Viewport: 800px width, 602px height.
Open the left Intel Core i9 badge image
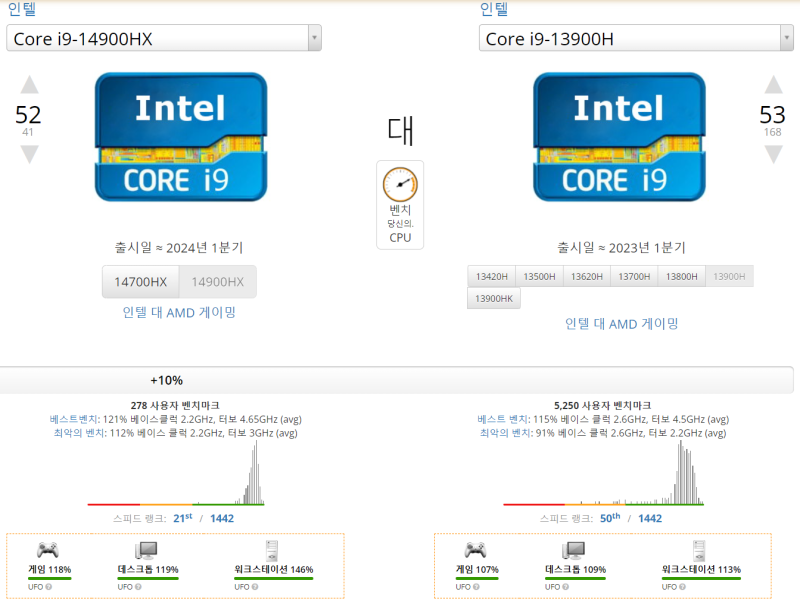(x=181, y=137)
